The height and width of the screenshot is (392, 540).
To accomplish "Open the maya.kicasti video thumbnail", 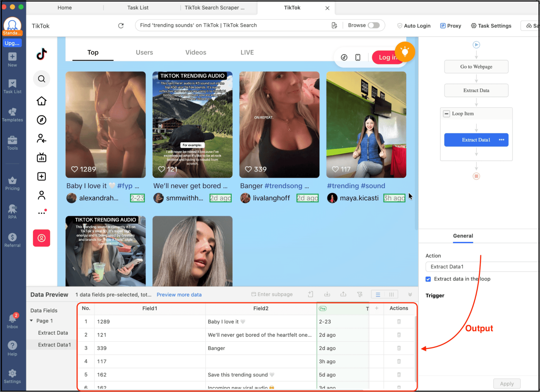I will (366, 125).
